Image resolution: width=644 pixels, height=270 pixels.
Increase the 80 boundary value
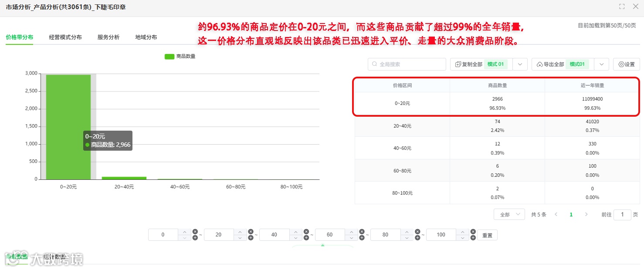(407, 232)
